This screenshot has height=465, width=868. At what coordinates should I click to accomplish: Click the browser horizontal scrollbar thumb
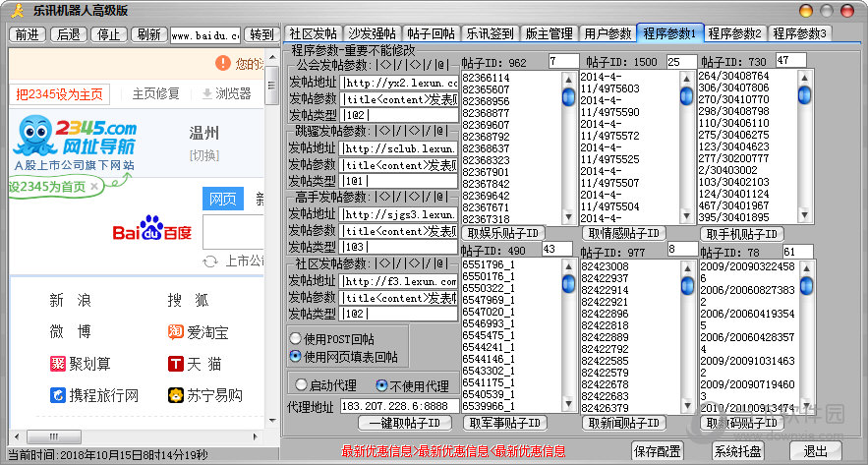(54, 436)
